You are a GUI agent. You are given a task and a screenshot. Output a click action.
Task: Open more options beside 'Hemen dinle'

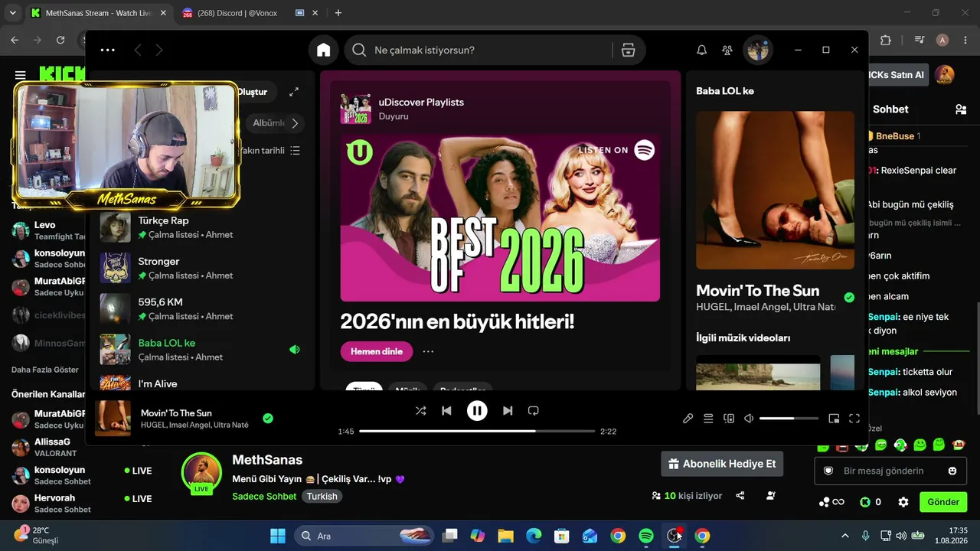428,351
